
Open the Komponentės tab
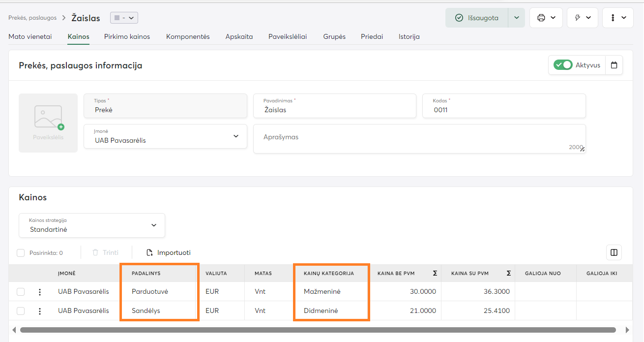coord(188,36)
